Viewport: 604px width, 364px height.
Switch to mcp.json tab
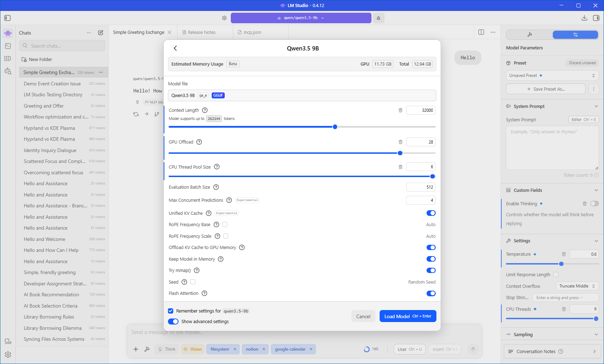pos(252,32)
